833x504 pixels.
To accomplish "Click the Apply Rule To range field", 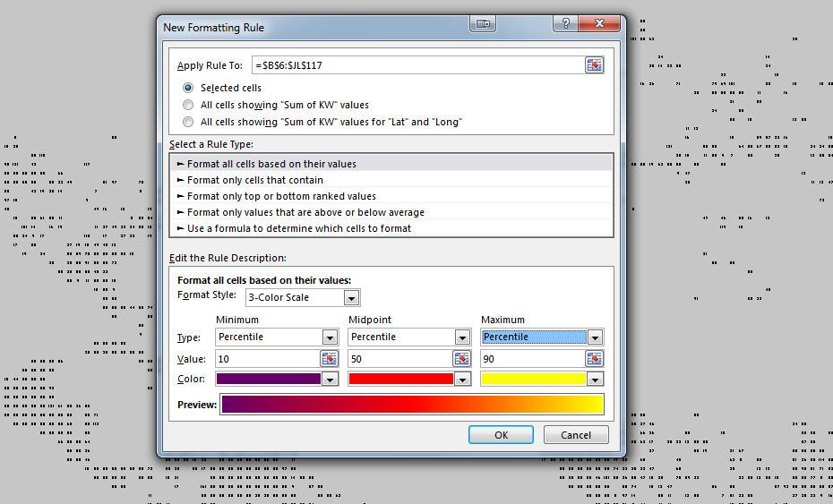I will (418, 65).
